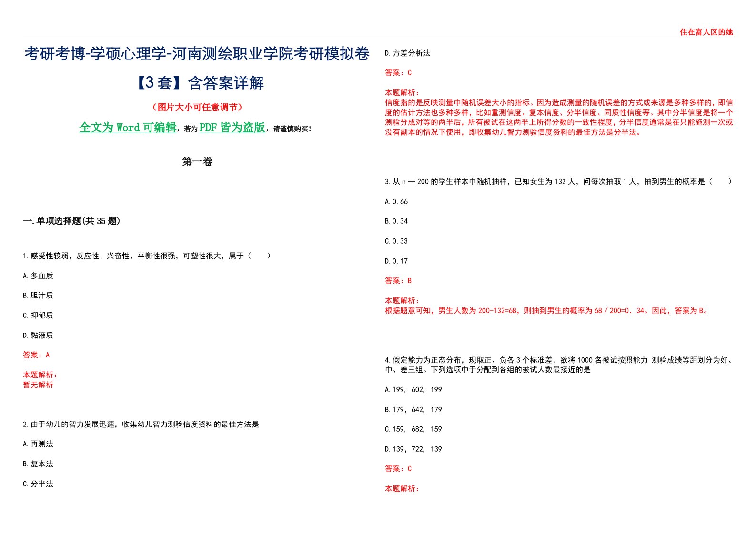
Task: Click 答案:A under question 1
Action: pos(36,355)
